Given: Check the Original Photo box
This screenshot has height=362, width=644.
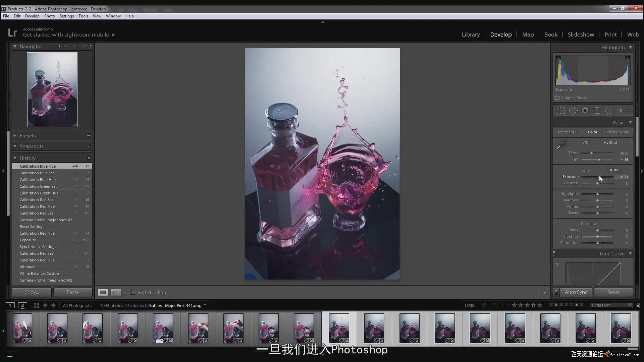Looking at the screenshot, I should [x=557, y=98].
